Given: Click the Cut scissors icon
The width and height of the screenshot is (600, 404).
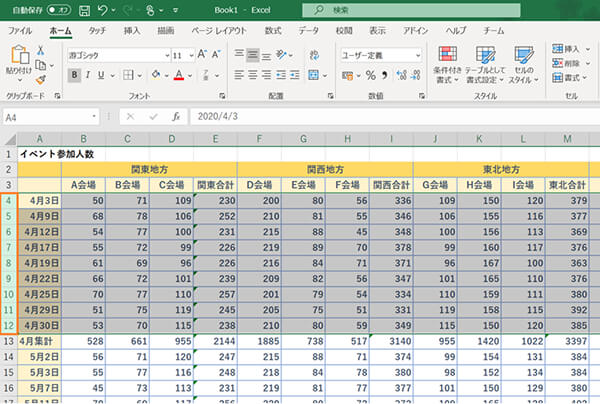Looking at the screenshot, I should coord(40,49).
